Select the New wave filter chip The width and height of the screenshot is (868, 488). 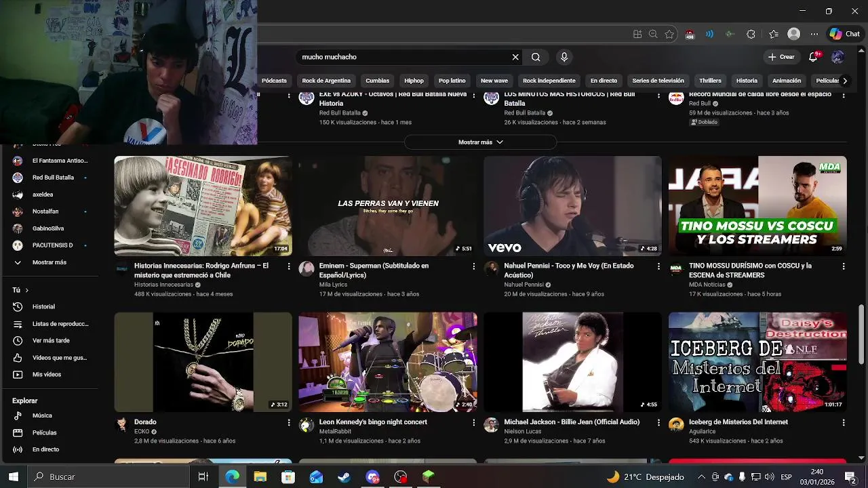click(x=494, y=81)
